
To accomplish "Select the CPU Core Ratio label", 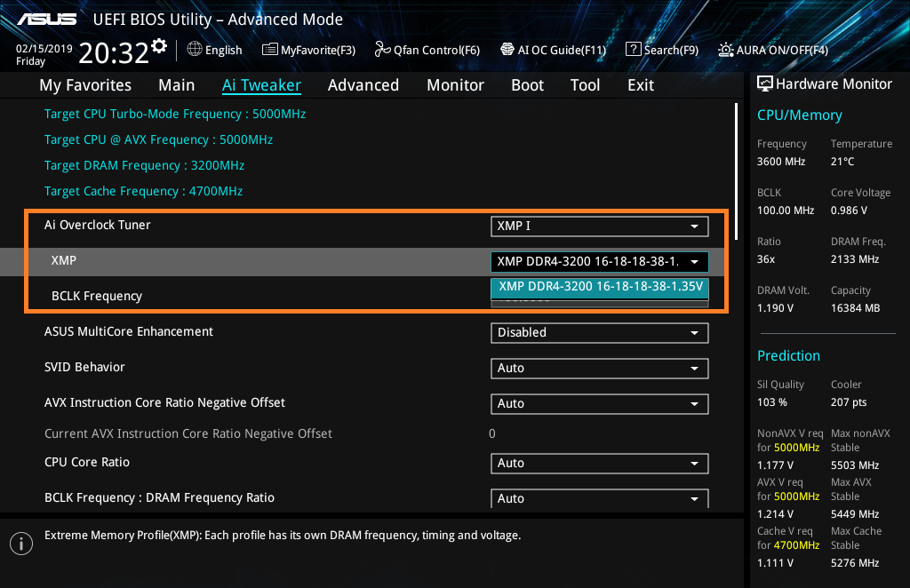I will click(87, 462).
